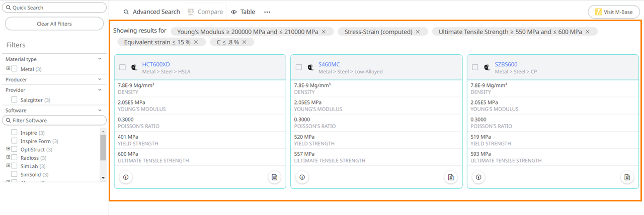Click the info icon on HCT600XD card
The width and height of the screenshot is (644, 215).
point(126,177)
